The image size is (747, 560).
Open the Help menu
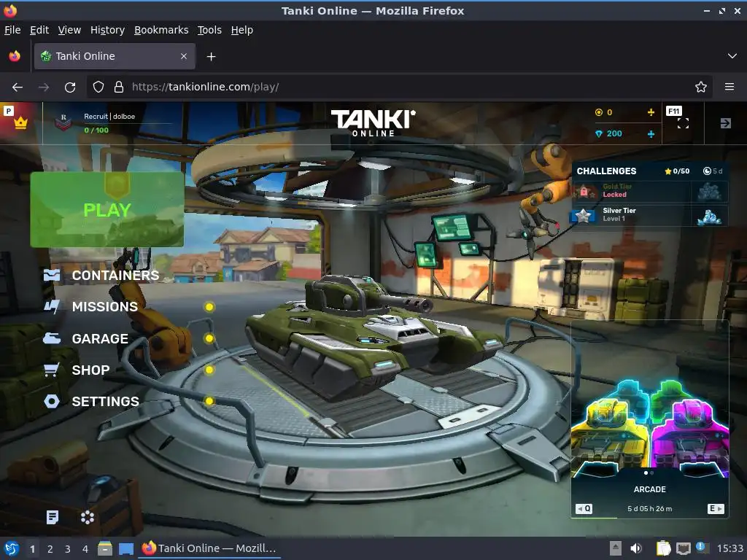pyautogui.click(x=242, y=30)
